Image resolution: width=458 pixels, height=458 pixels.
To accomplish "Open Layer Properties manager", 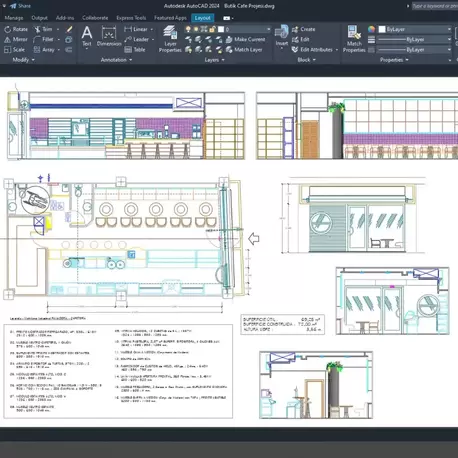I will tap(170, 39).
